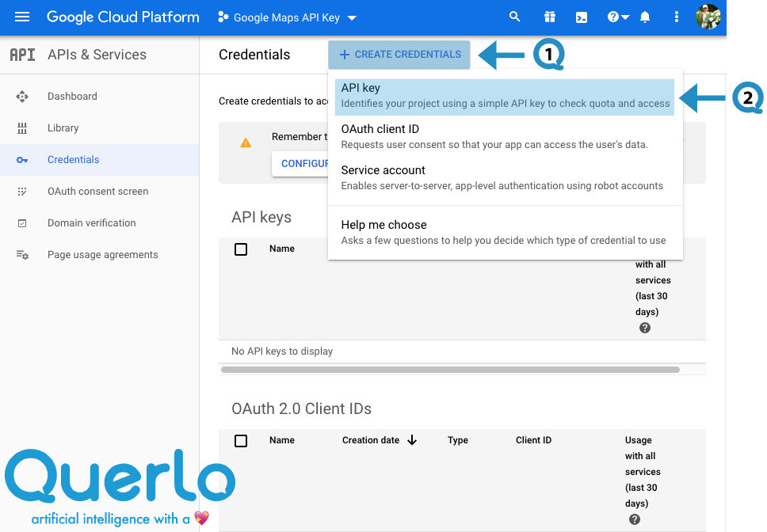Click the search magnifier icon
The image size is (767, 532).
tap(514, 17)
